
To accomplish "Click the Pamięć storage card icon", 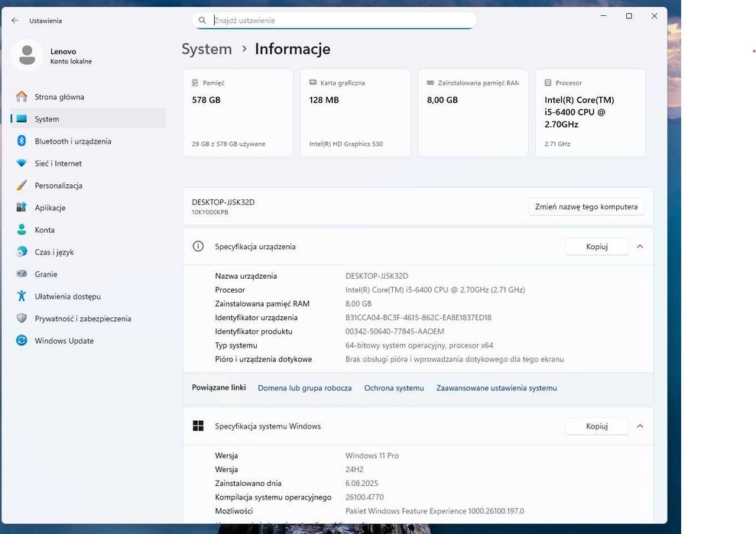I will (x=195, y=83).
